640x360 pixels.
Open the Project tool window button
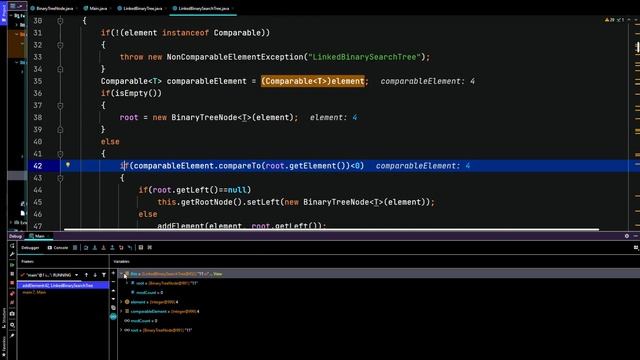(4, 12)
